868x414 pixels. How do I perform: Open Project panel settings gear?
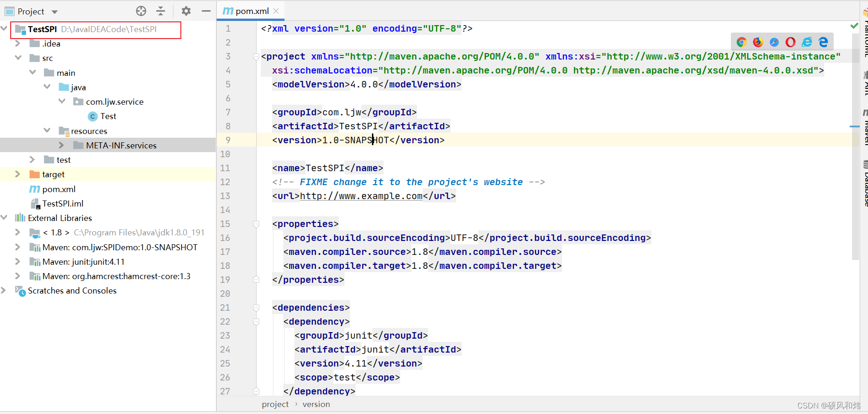point(186,11)
